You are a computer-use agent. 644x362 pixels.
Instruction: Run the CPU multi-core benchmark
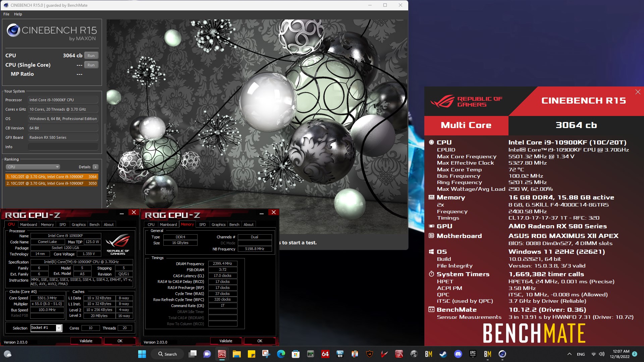pos(91,56)
